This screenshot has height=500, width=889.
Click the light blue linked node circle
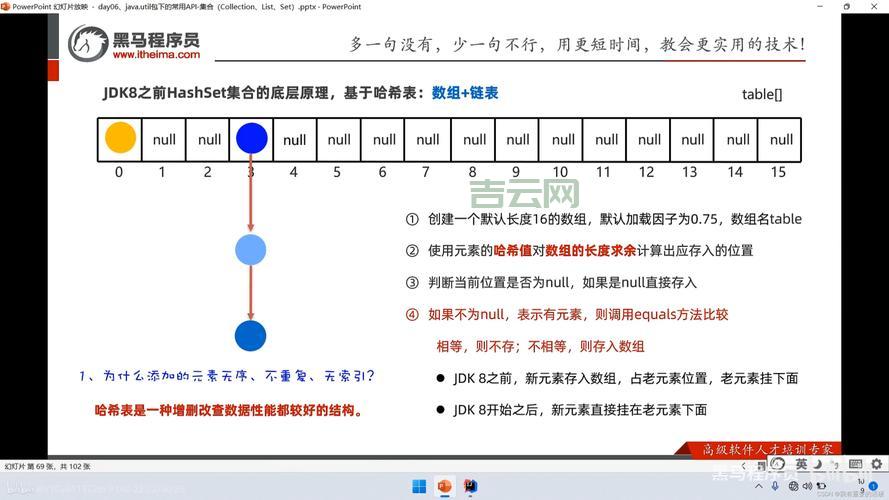[x=251, y=250]
